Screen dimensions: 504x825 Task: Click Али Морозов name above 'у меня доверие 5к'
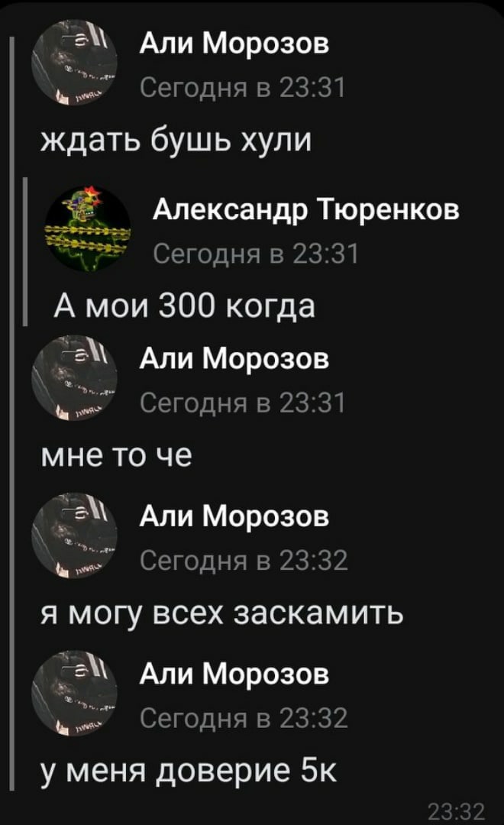pyautogui.click(x=234, y=675)
